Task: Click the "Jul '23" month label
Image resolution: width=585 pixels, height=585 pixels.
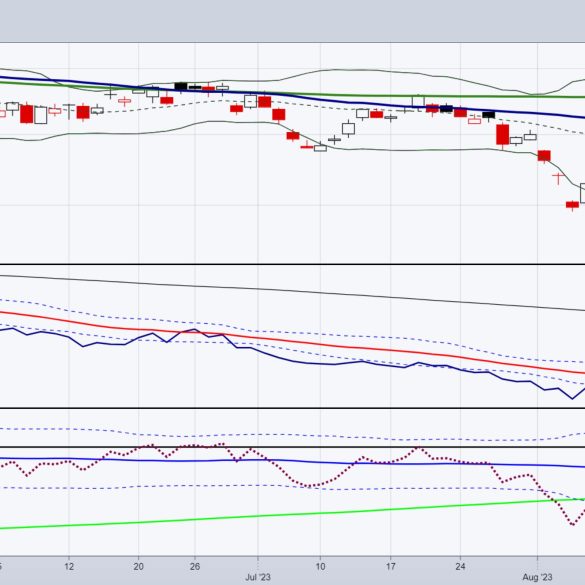Action: [258, 577]
